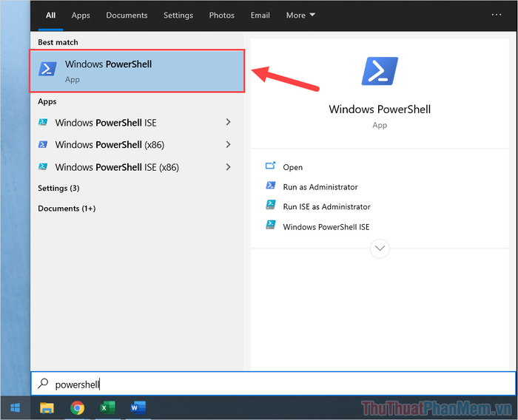The image size is (518, 420).
Task: Switch to the Documents tab
Action: pos(127,16)
